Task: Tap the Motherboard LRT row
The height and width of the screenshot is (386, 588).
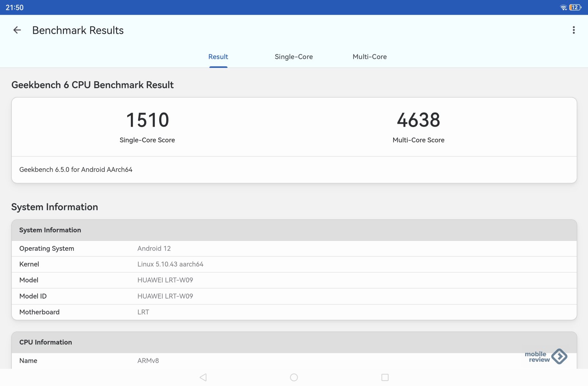Action: click(294, 312)
